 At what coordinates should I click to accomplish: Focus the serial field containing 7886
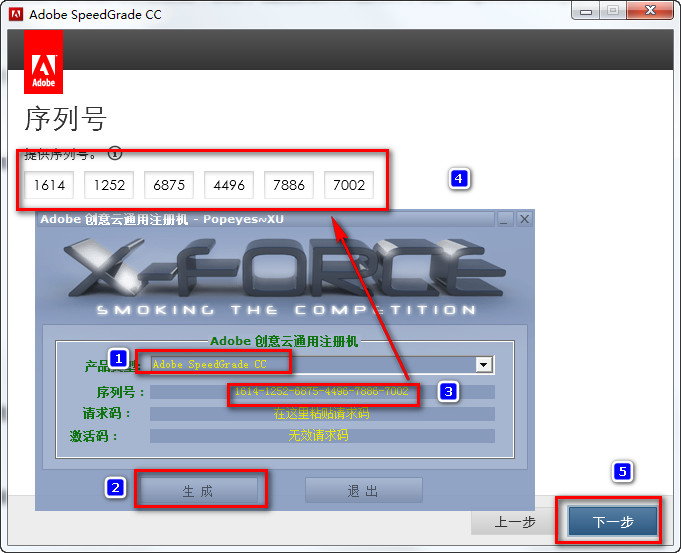tap(289, 185)
